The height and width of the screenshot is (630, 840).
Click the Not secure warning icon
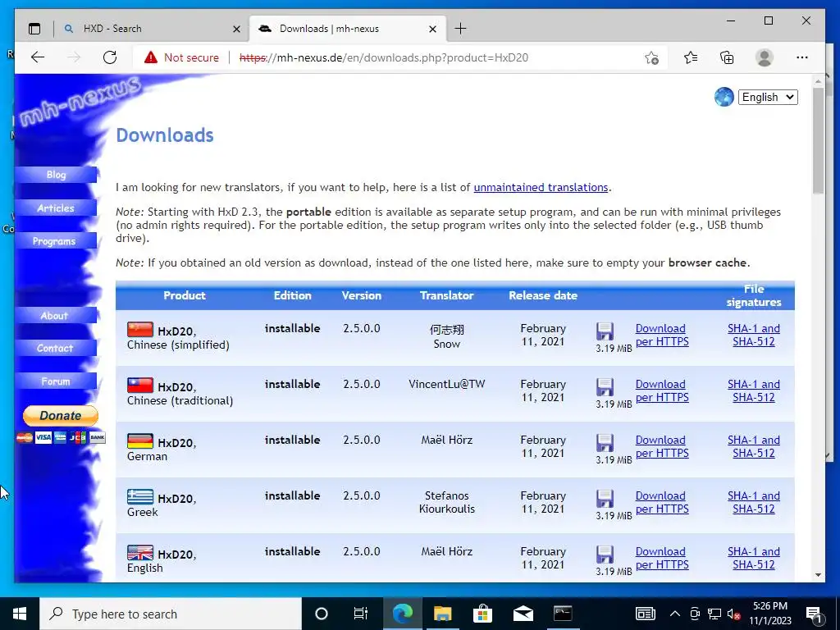point(151,57)
